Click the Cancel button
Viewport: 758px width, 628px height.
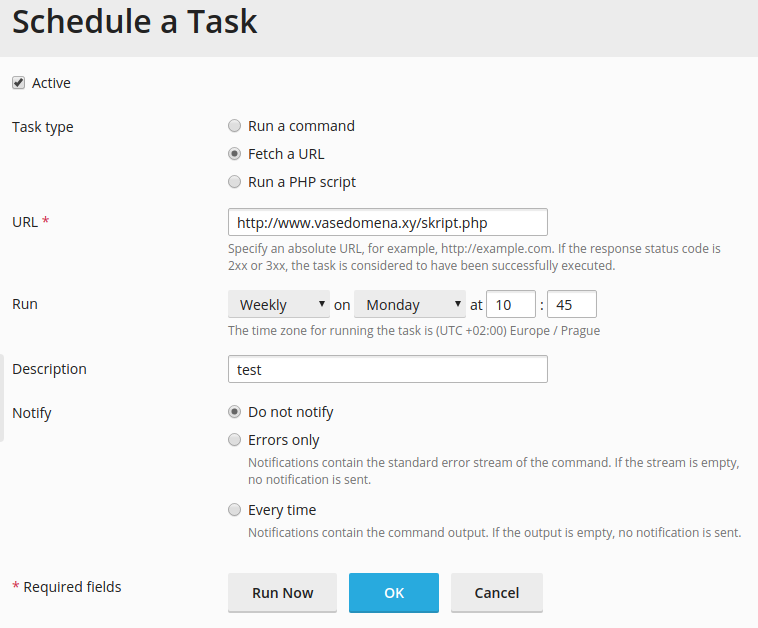(x=497, y=593)
